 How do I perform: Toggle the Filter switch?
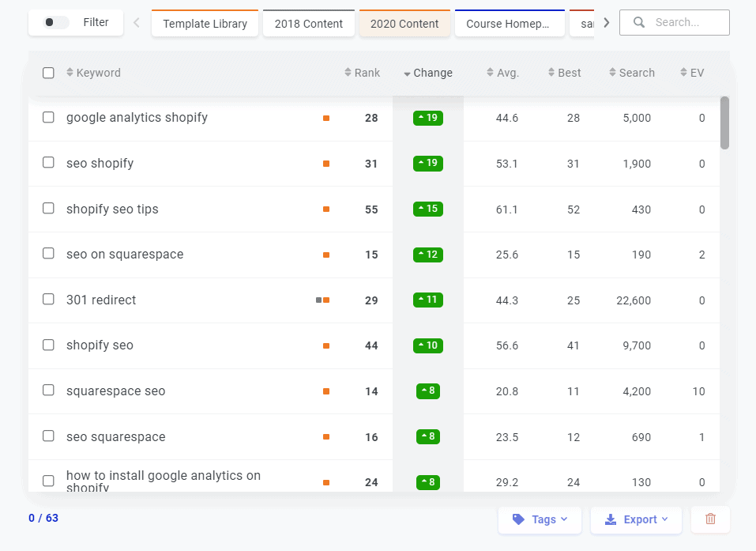pyautogui.click(x=55, y=23)
